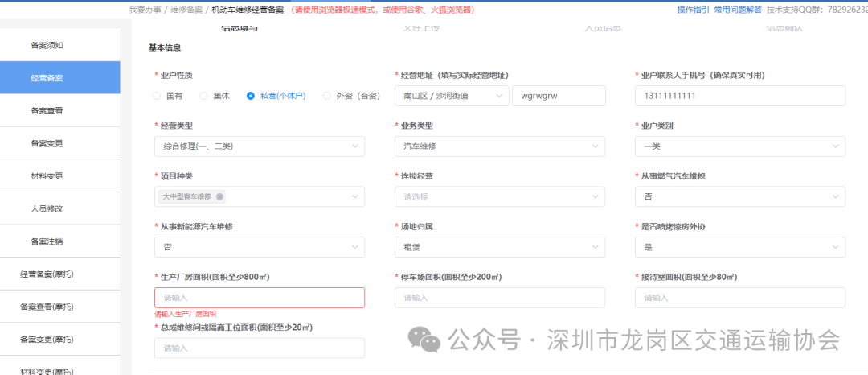Select the 私营(个体户) radio button
Image resolution: width=868 pixels, height=375 pixels.
(x=252, y=96)
